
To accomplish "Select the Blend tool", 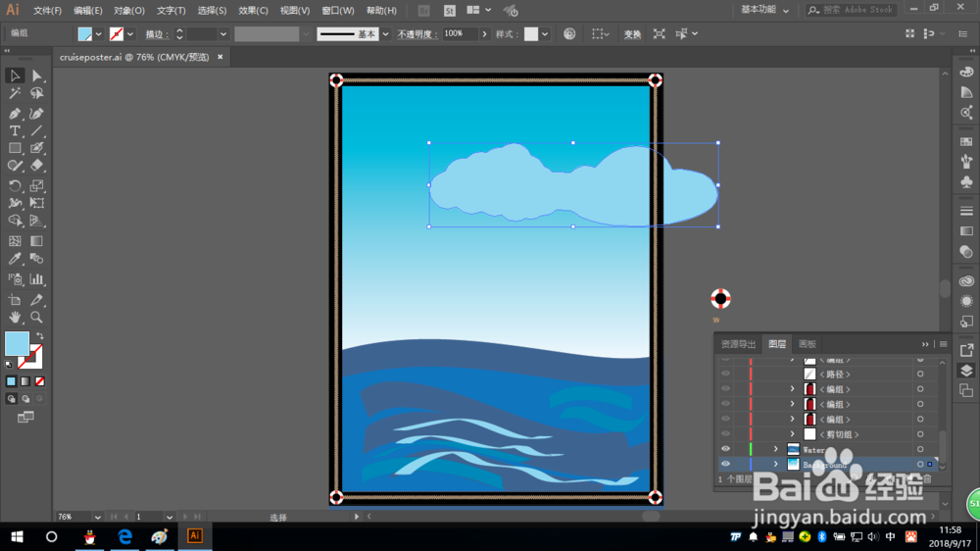I will [37, 258].
